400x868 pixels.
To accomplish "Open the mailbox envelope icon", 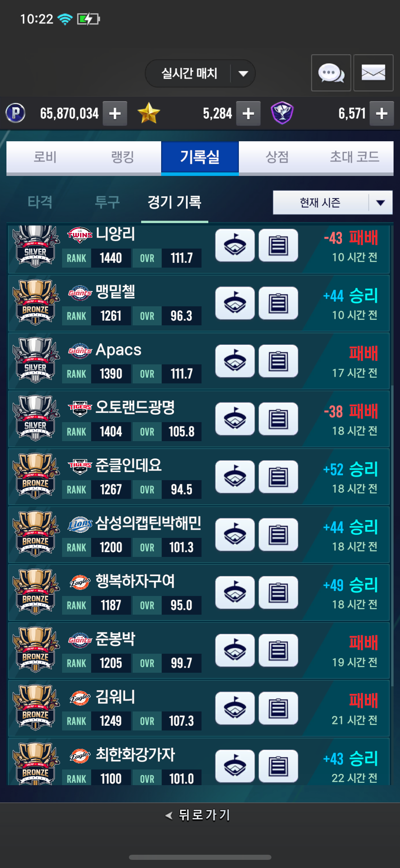I will click(373, 73).
